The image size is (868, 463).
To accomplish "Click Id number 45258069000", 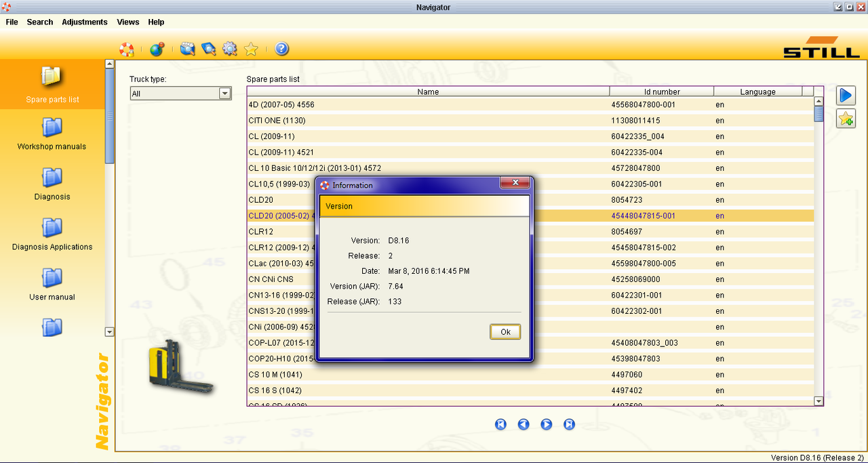I will [x=635, y=279].
